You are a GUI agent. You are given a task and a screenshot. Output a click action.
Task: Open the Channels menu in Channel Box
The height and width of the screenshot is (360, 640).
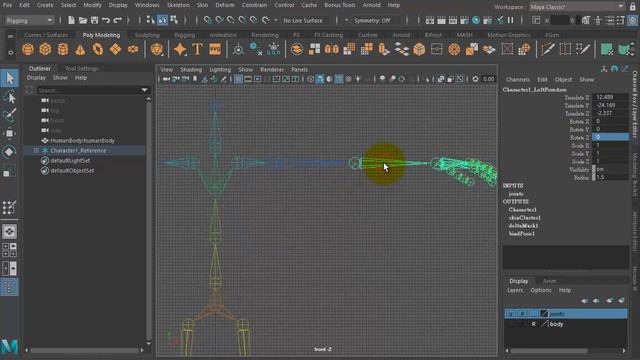click(518, 80)
